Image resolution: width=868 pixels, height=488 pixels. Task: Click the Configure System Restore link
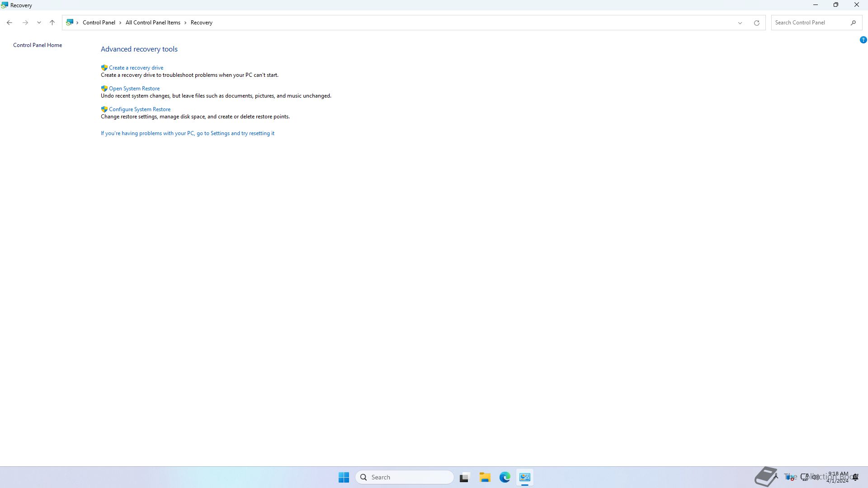[x=139, y=109]
